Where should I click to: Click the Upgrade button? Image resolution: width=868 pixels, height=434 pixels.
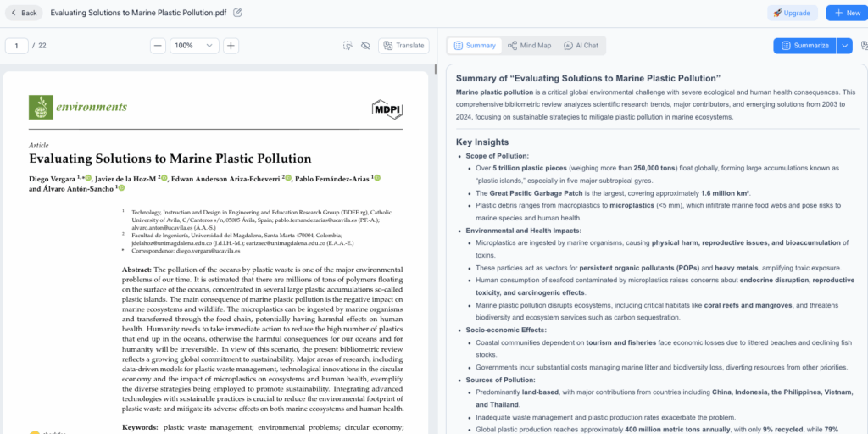pos(793,13)
